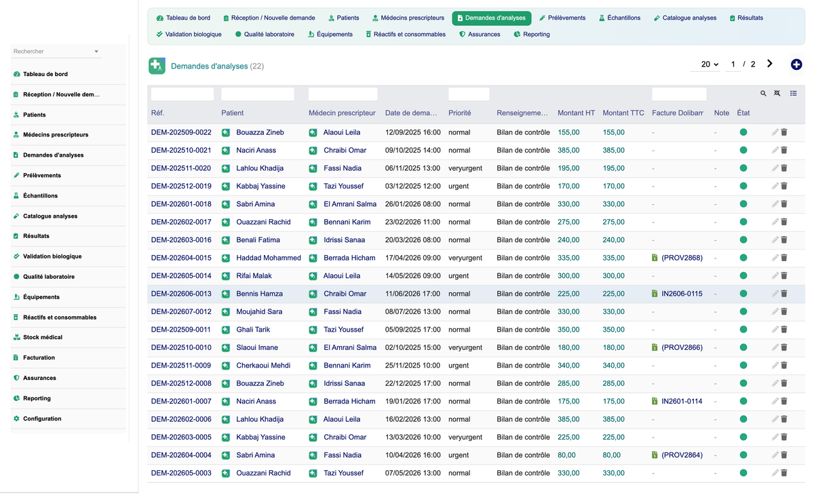Viewport: 814px width, 504px height.
Task: Click the Médecin prescripteur filter field
Action: coord(343,94)
